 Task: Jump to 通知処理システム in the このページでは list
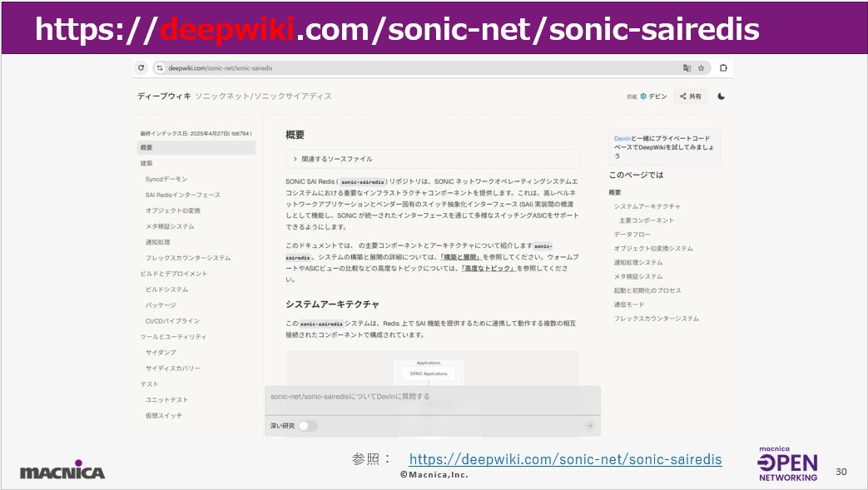(x=638, y=262)
